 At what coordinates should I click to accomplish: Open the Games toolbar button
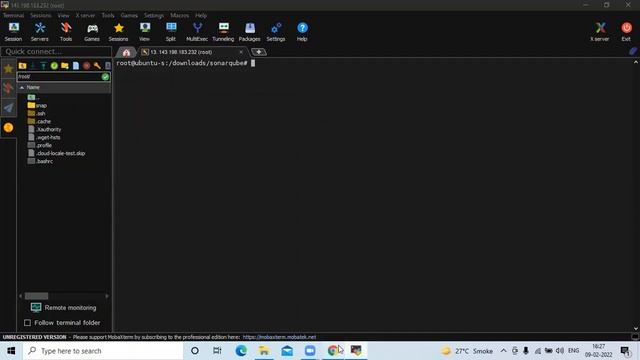[92, 32]
